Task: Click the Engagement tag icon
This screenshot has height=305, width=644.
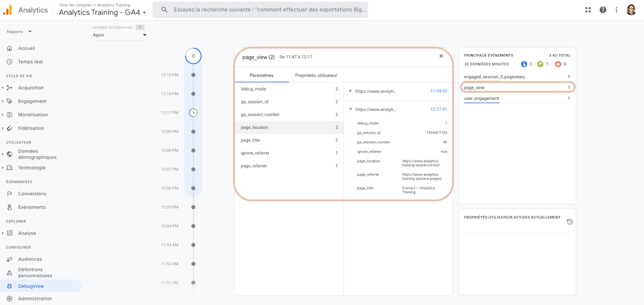Action: (10, 101)
